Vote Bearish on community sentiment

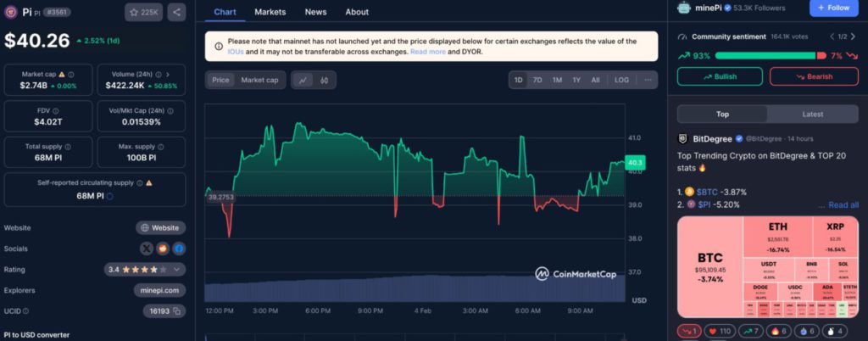(x=814, y=76)
